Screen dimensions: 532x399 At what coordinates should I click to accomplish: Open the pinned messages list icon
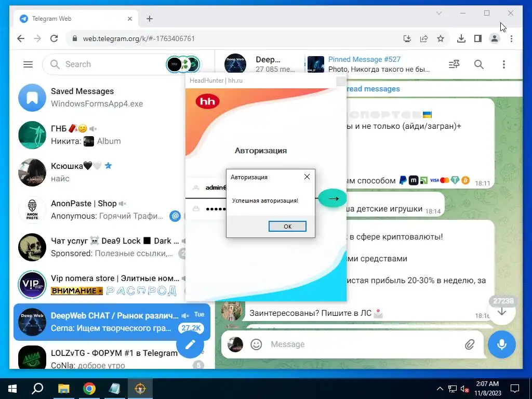point(454,64)
